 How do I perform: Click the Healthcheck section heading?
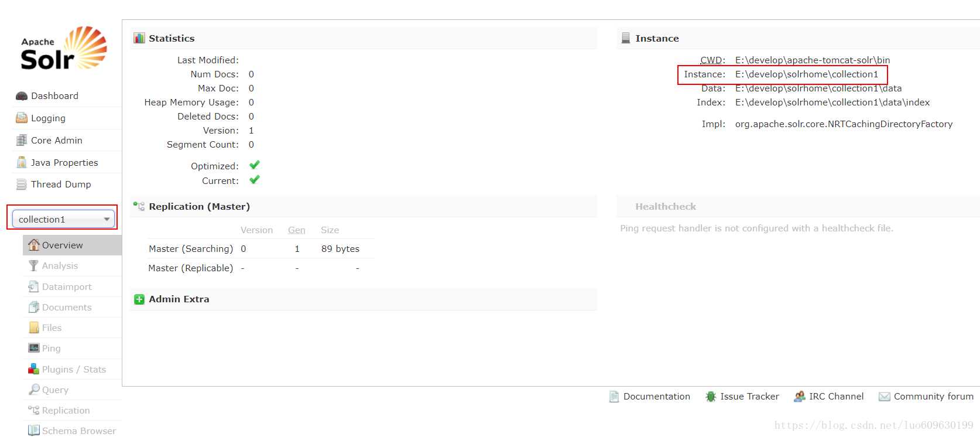pos(666,207)
